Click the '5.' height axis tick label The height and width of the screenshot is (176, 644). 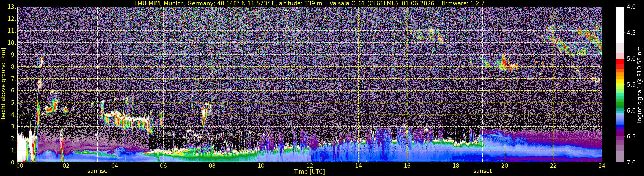tap(13, 103)
